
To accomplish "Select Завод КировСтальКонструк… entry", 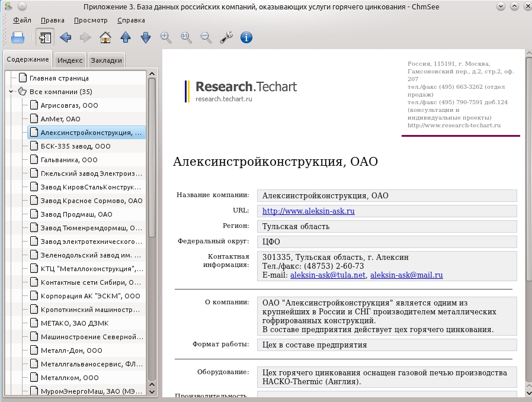I will [x=91, y=187].
